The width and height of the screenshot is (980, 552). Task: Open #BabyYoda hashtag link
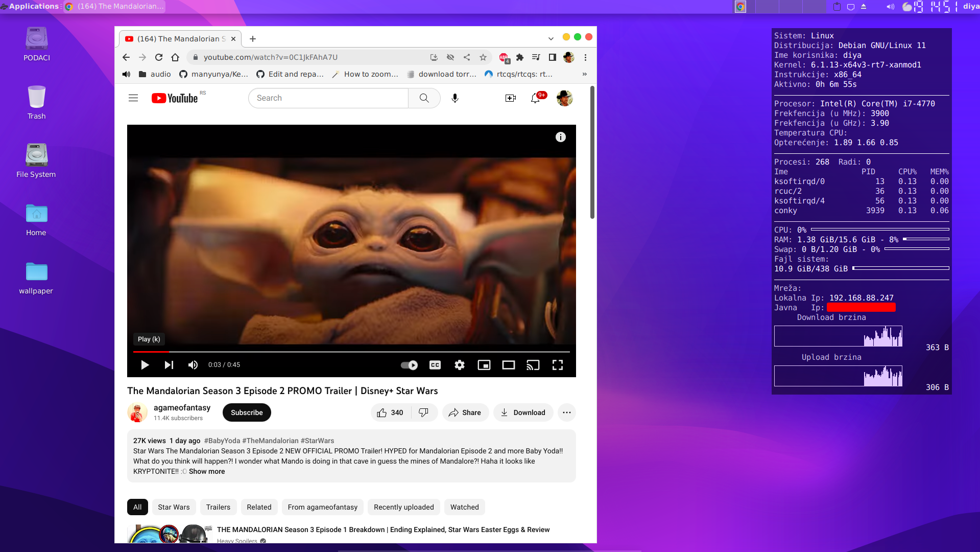point(222,441)
